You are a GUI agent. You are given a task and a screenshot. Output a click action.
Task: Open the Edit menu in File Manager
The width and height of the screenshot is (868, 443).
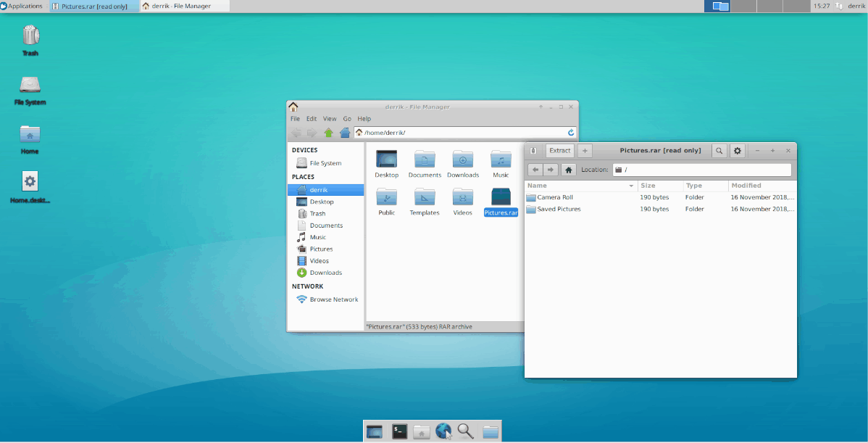[312, 119]
